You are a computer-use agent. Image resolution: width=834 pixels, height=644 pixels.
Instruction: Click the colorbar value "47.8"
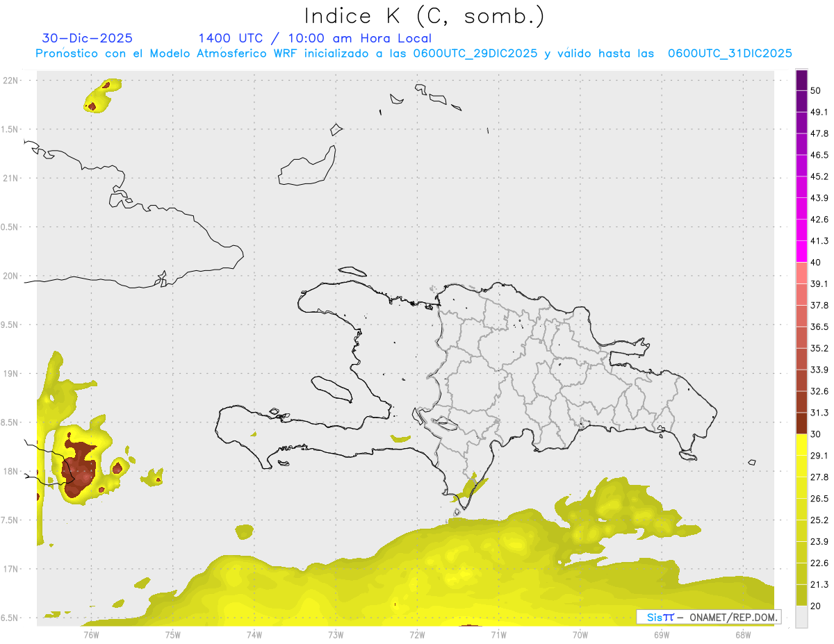819,133
